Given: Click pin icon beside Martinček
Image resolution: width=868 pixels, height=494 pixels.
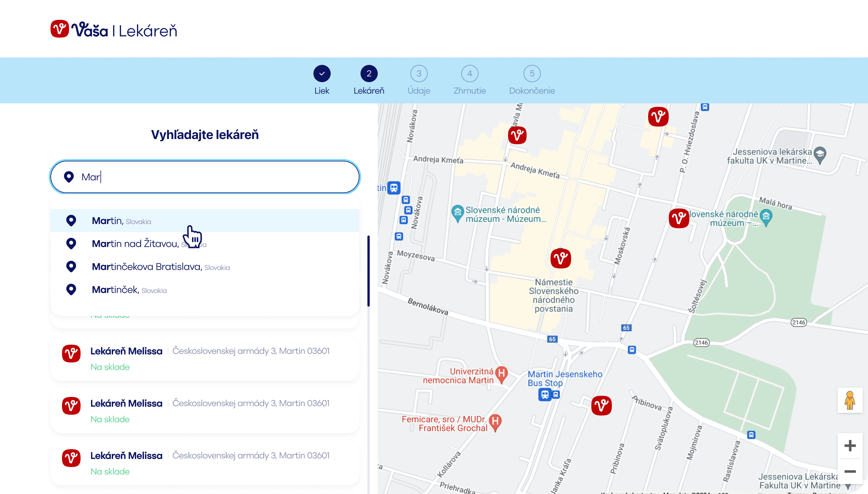Looking at the screenshot, I should (x=71, y=290).
